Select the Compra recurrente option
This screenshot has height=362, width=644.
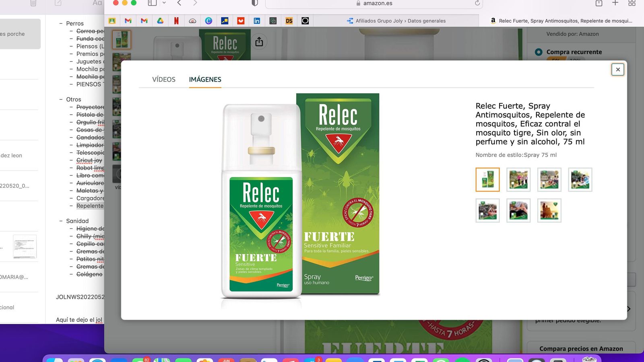pos(538,52)
